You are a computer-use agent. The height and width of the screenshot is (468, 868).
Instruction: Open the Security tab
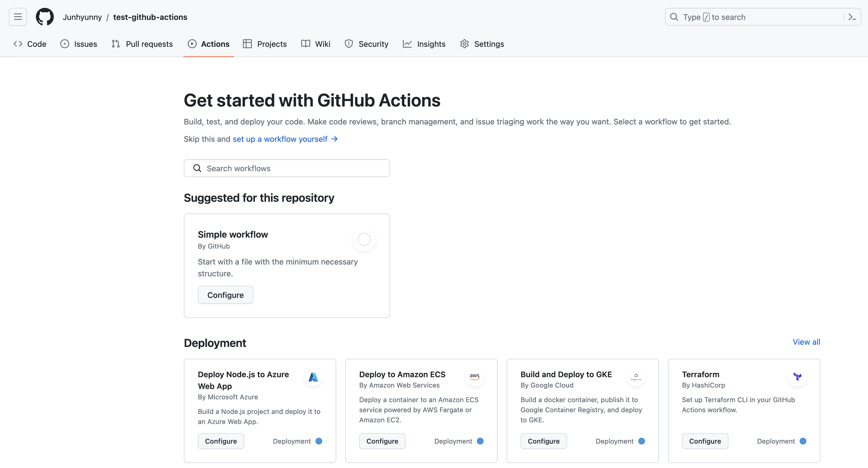(x=366, y=44)
